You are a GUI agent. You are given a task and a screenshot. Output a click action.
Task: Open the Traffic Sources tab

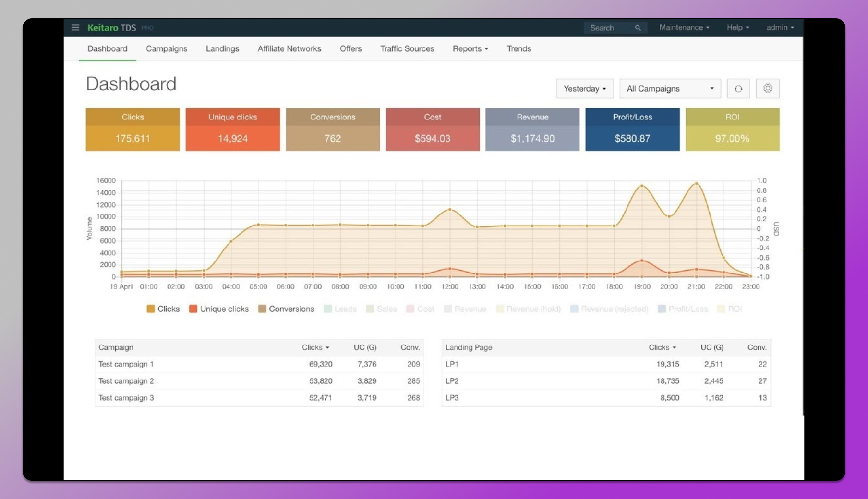[x=407, y=49]
